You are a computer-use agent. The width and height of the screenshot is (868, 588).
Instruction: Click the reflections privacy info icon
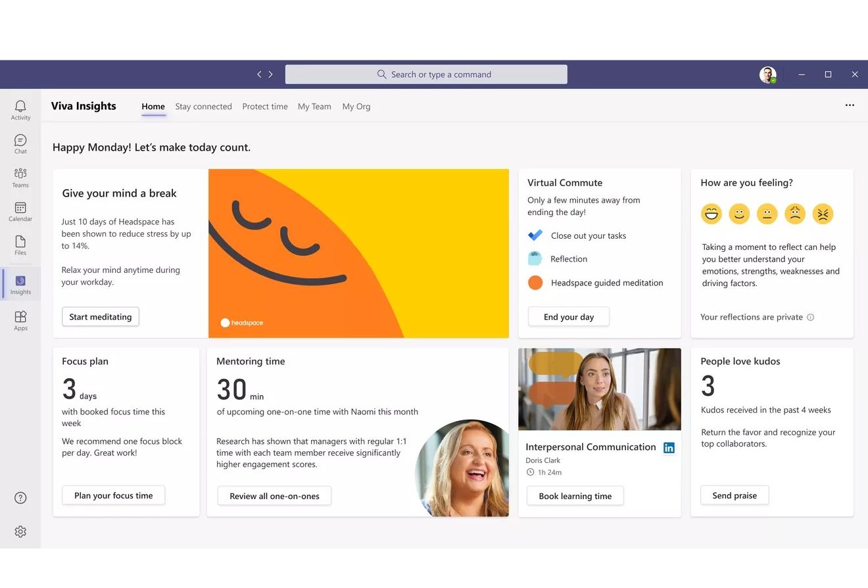[x=810, y=317]
